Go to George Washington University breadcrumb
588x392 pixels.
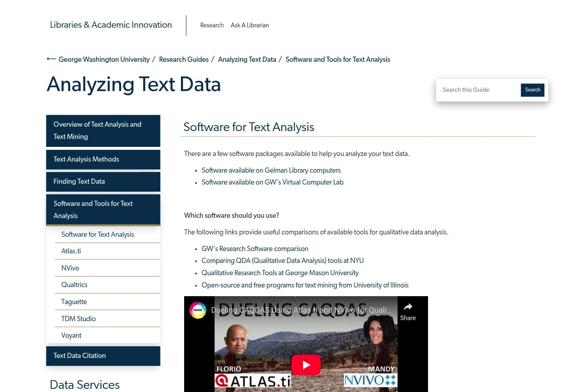[104, 59]
